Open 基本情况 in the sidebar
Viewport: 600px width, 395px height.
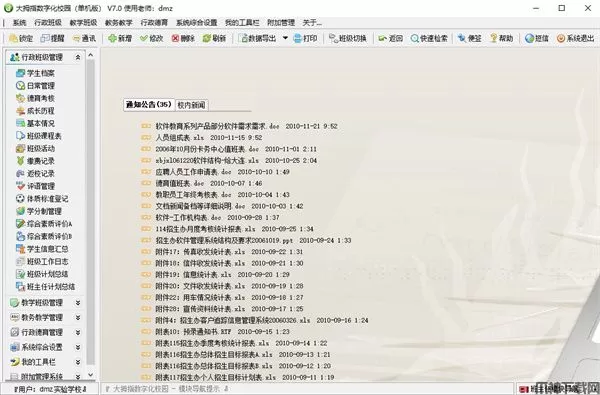click(x=35, y=123)
